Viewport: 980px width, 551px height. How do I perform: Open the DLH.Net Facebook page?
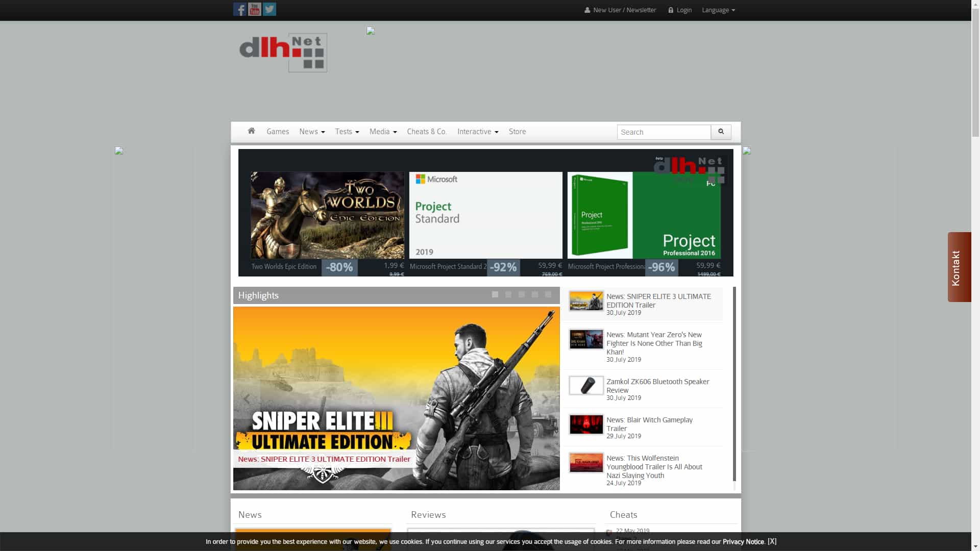point(239,9)
